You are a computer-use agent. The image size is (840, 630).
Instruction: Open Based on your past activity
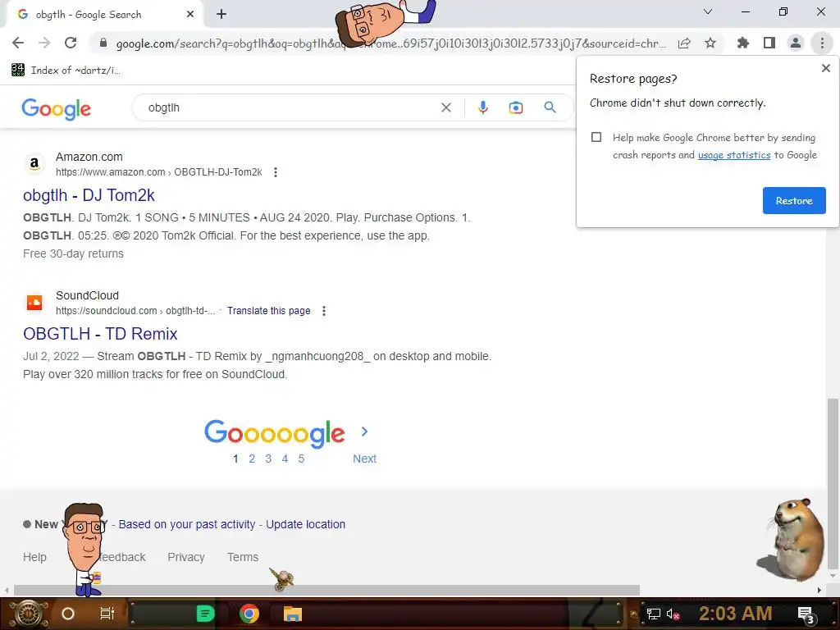point(187,524)
